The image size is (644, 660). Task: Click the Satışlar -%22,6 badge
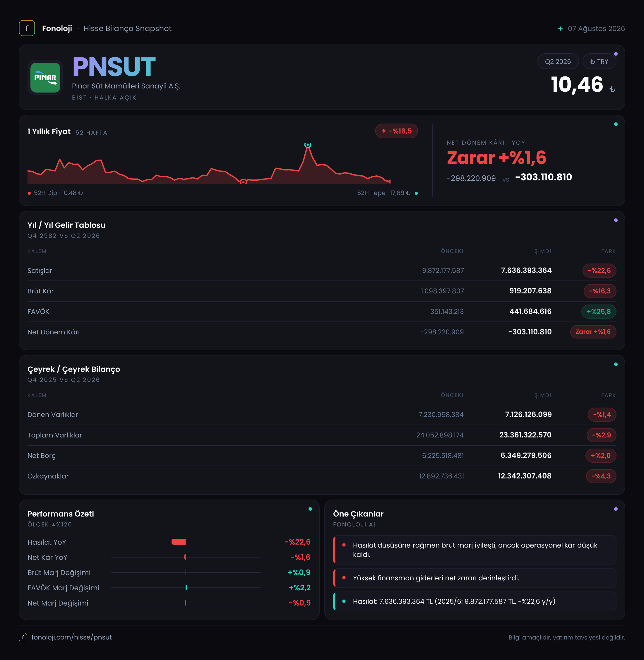[x=599, y=270]
